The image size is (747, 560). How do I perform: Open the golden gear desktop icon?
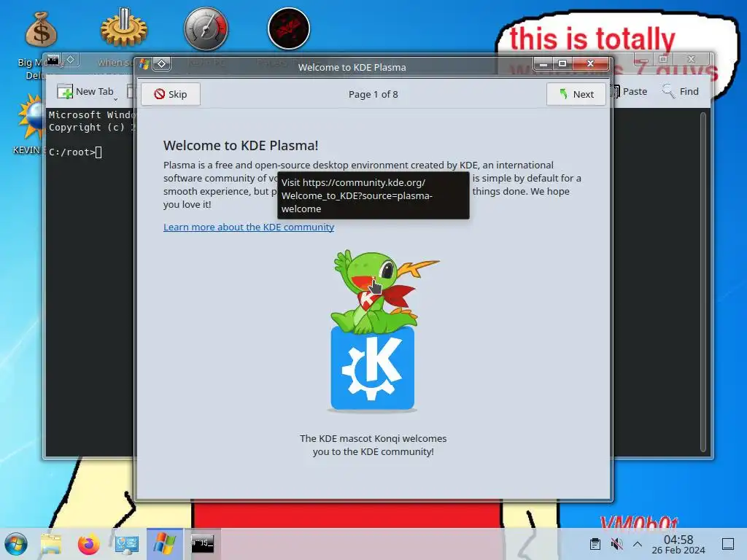point(124,28)
